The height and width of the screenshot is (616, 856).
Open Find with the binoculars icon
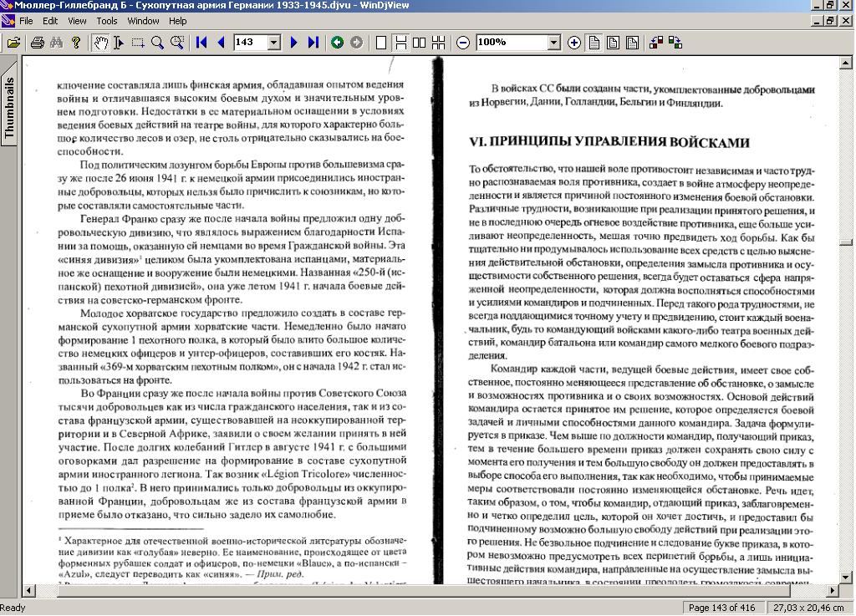(x=56, y=43)
